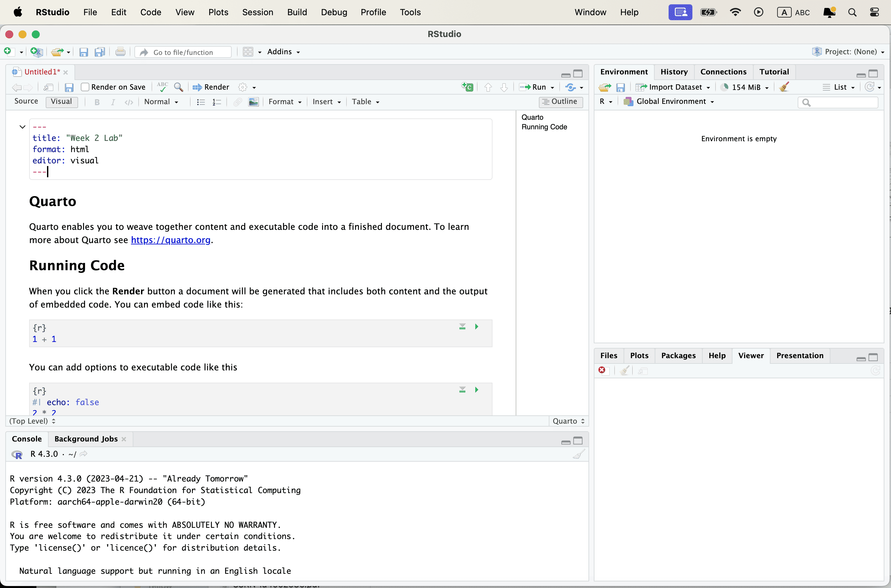The width and height of the screenshot is (891, 588).
Task: Collapse the YAML header chevron
Action: [22, 127]
